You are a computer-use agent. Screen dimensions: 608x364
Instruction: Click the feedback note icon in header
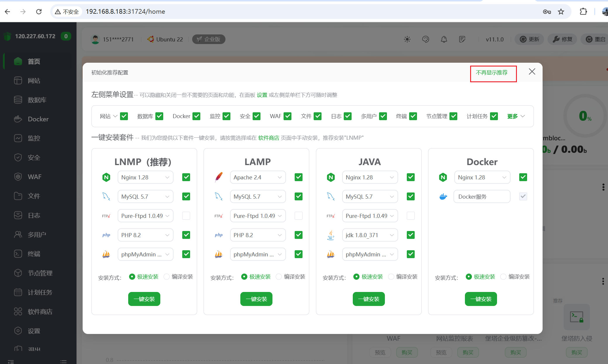pos(462,39)
